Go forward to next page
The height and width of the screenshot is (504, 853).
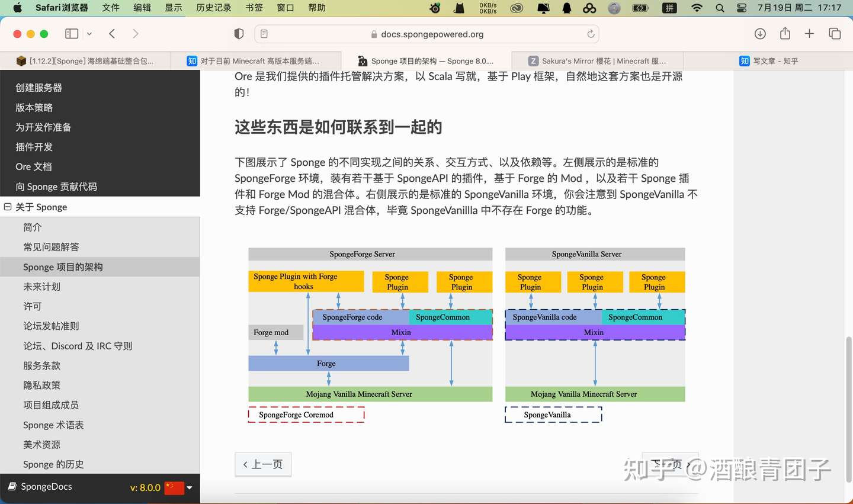pos(136,34)
